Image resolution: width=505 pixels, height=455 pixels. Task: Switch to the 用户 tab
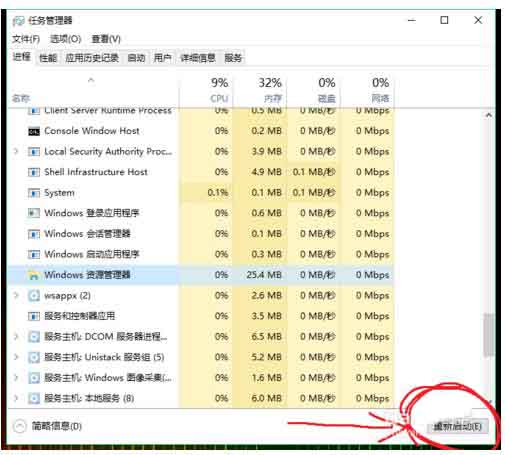pos(162,58)
